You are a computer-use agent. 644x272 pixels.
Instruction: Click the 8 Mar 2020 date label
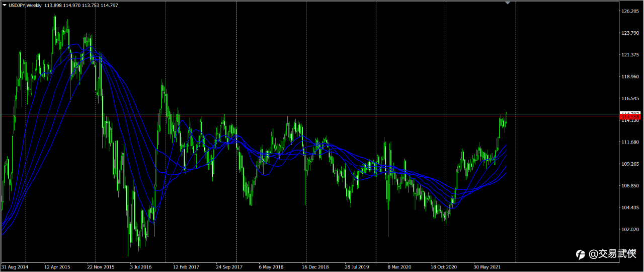pos(400,267)
